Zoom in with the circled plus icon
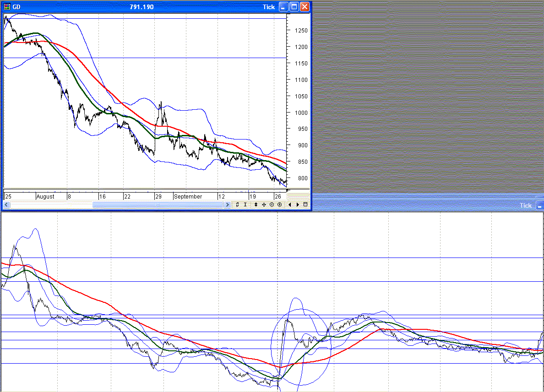This screenshot has width=544, height=392. click(x=280, y=204)
